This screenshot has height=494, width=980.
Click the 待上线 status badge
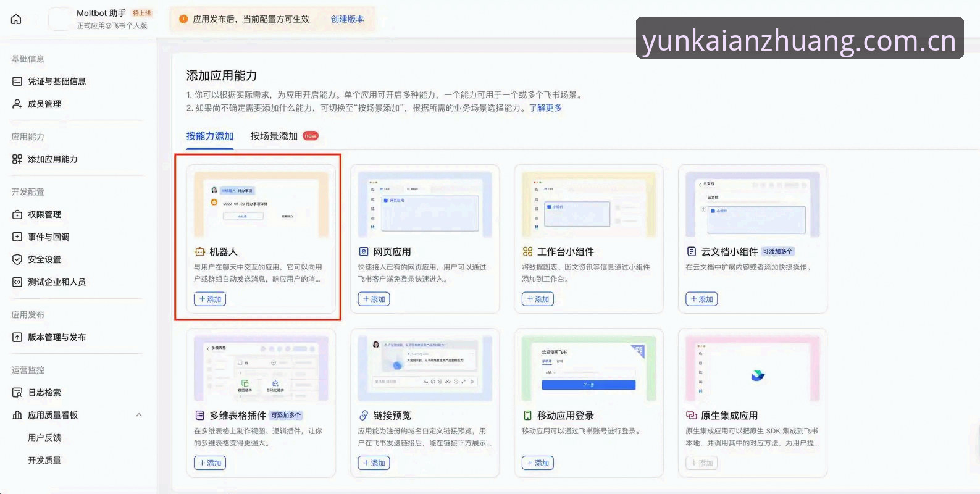click(x=142, y=13)
